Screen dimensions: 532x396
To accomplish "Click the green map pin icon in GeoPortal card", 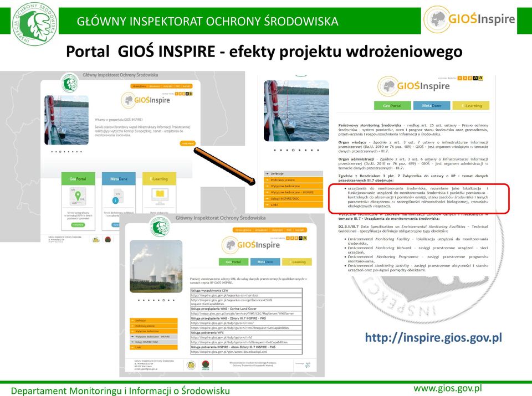I will pyautogui.click(x=78, y=196).
